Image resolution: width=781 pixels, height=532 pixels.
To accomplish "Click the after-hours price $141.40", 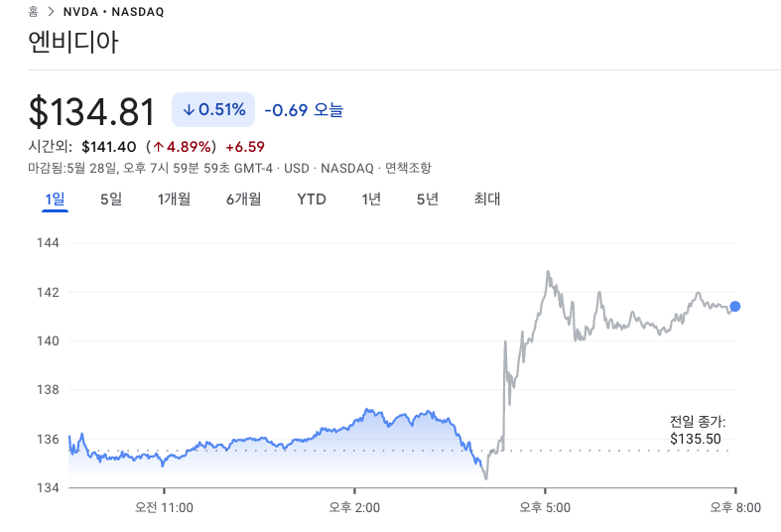I will tap(109, 147).
